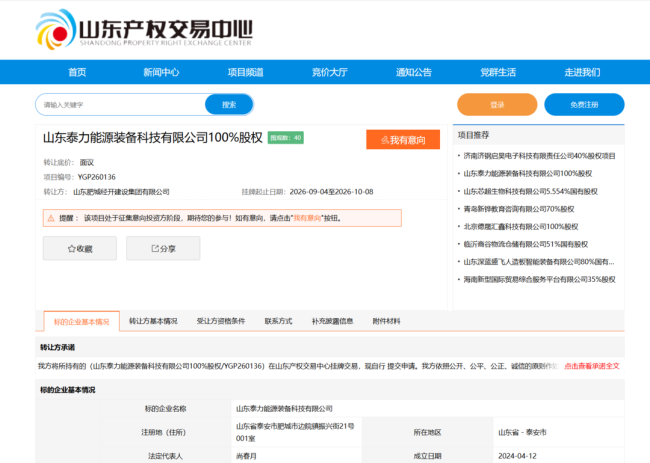The width and height of the screenshot is (650, 463).
Task: Click the project title 山东泰力能源装备科技有限公司100%股权 heading
Action: [153, 138]
